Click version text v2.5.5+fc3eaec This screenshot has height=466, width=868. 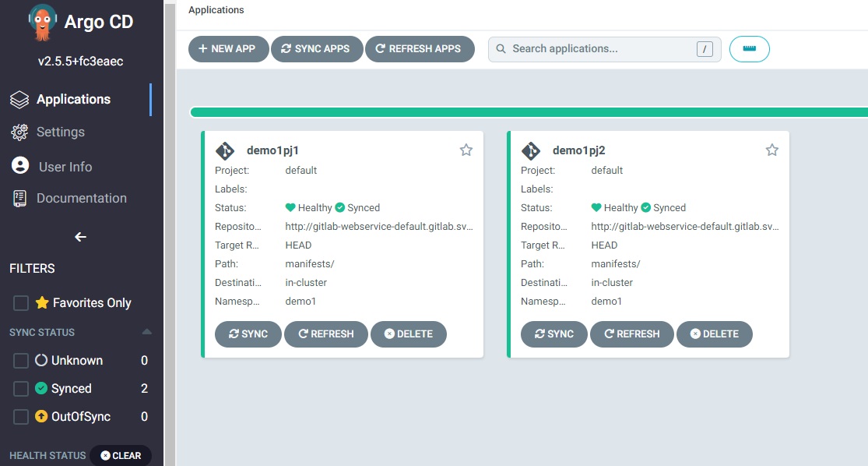pyautogui.click(x=81, y=62)
